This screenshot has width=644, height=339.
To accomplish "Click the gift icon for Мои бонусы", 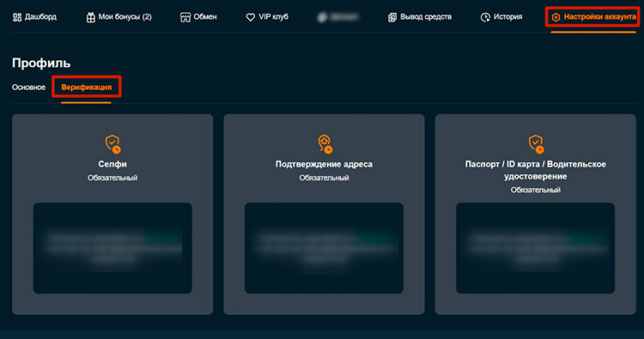I will [x=90, y=17].
